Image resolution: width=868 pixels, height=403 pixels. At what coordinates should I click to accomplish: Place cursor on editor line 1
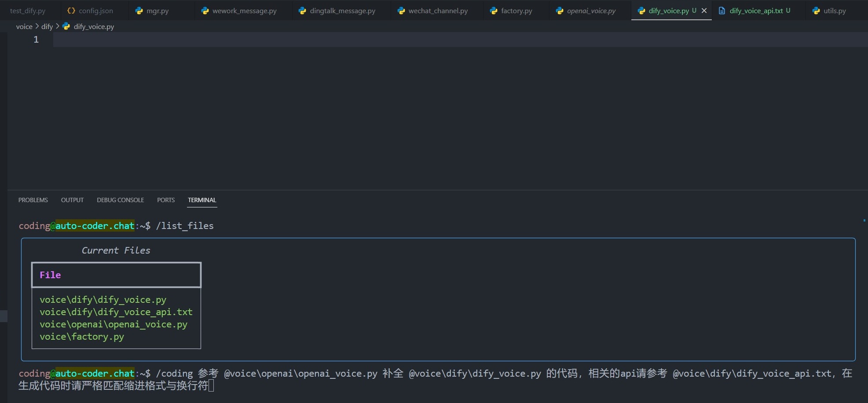point(460,40)
